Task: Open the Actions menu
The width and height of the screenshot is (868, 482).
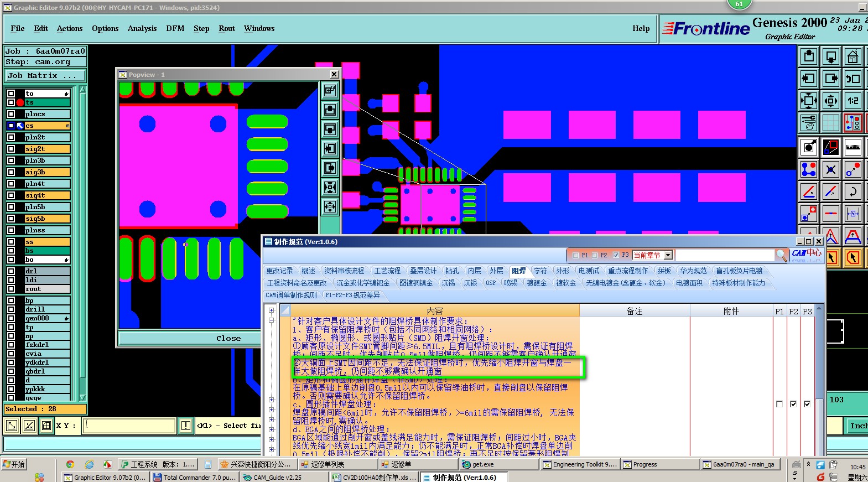Action: click(70, 29)
